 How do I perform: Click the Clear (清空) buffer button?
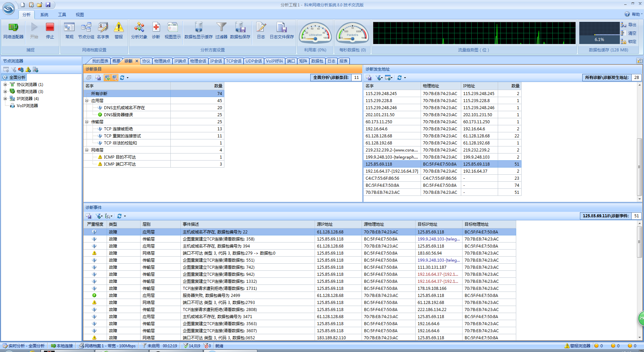click(629, 33)
